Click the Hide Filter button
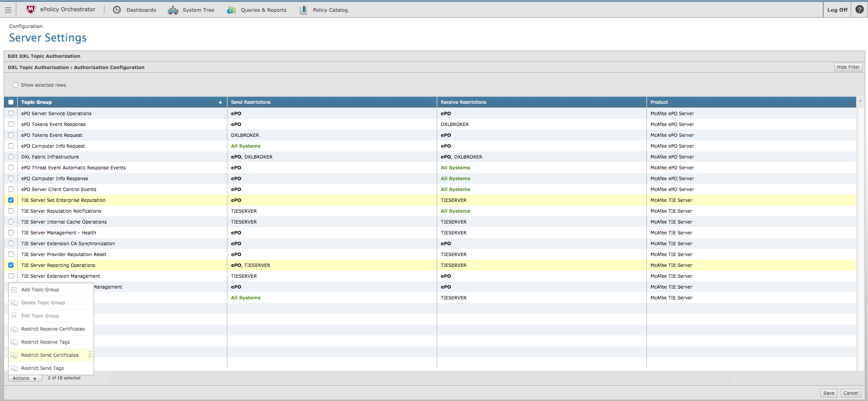Viewport: 868px width, 401px height. [848, 67]
